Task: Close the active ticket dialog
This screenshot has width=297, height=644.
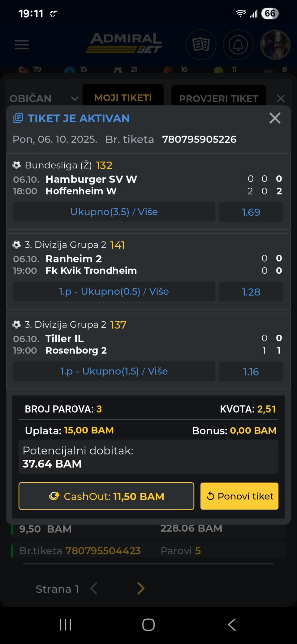Action: (x=275, y=118)
